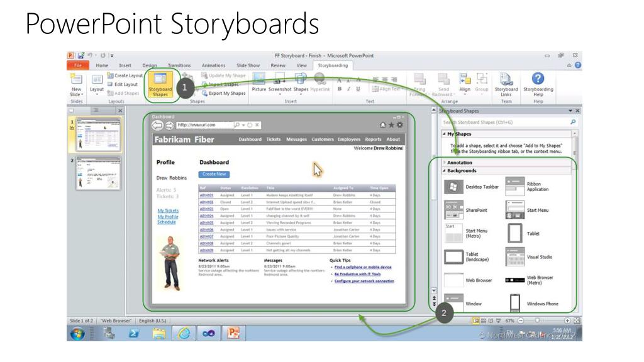Click the My Profile link
The image size is (644, 362).
168,216
